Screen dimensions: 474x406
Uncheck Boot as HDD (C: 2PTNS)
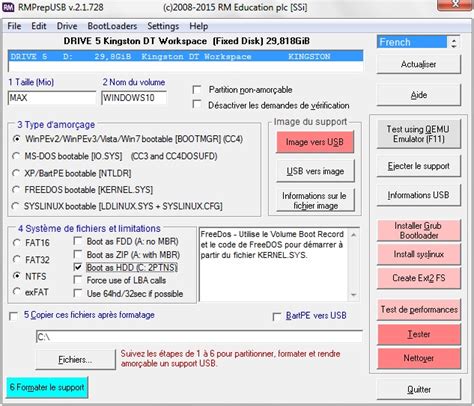(x=78, y=267)
